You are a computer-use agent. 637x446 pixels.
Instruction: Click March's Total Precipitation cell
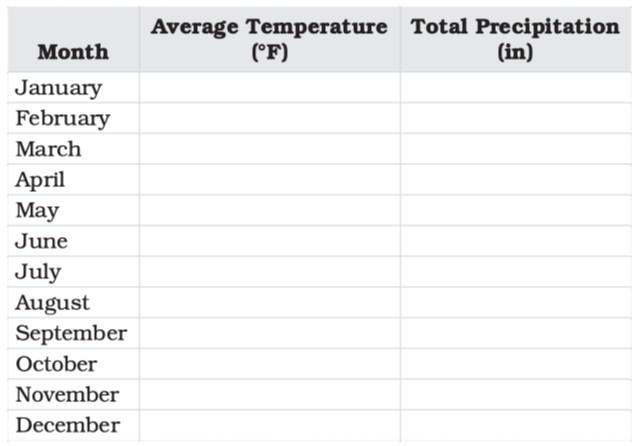point(515,149)
